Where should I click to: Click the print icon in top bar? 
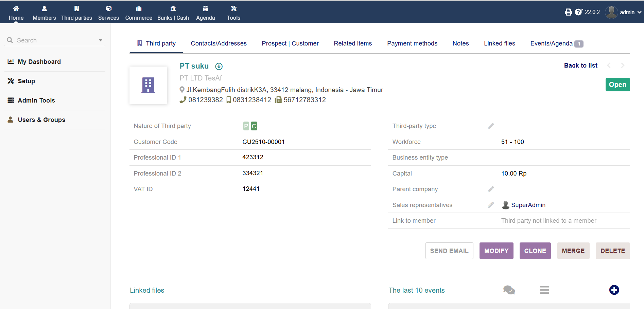pos(568,12)
